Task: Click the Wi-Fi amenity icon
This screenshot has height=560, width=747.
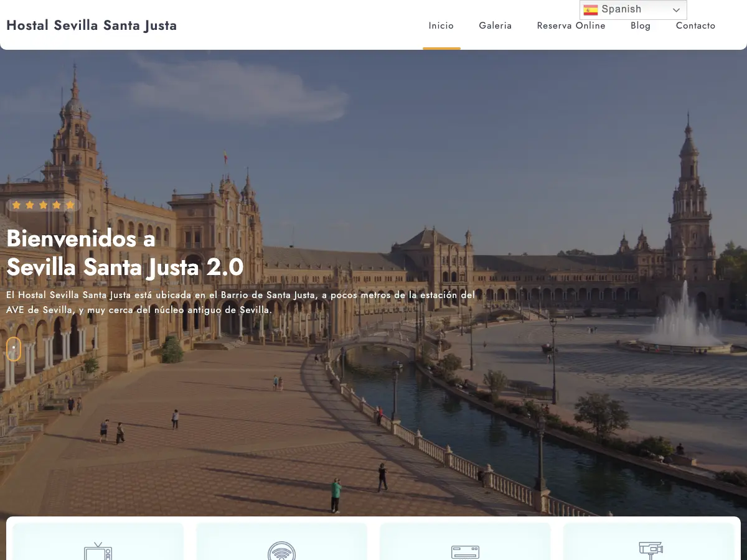Action: pyautogui.click(x=281, y=551)
